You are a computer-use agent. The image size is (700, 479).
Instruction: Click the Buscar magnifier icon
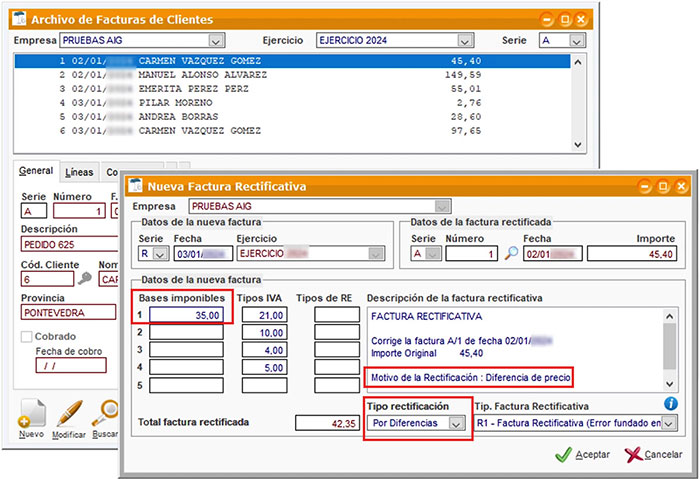tap(105, 414)
